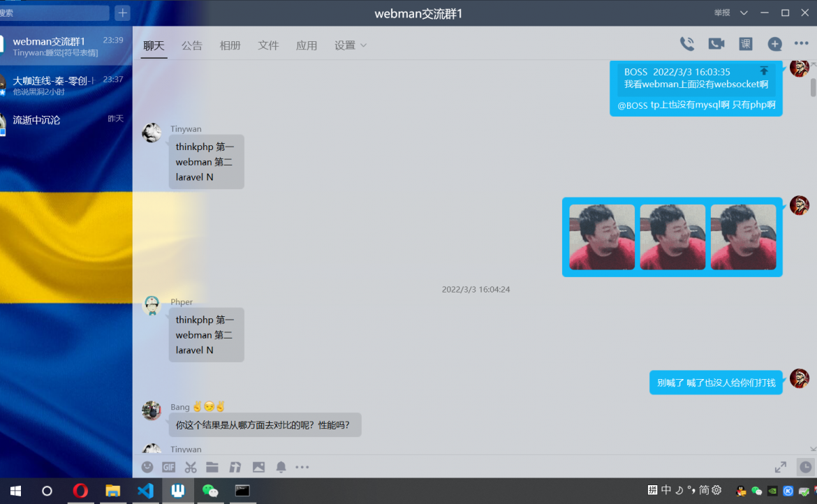The width and height of the screenshot is (817, 504).
Task: Switch to the 聊天 tab
Action: (x=154, y=46)
